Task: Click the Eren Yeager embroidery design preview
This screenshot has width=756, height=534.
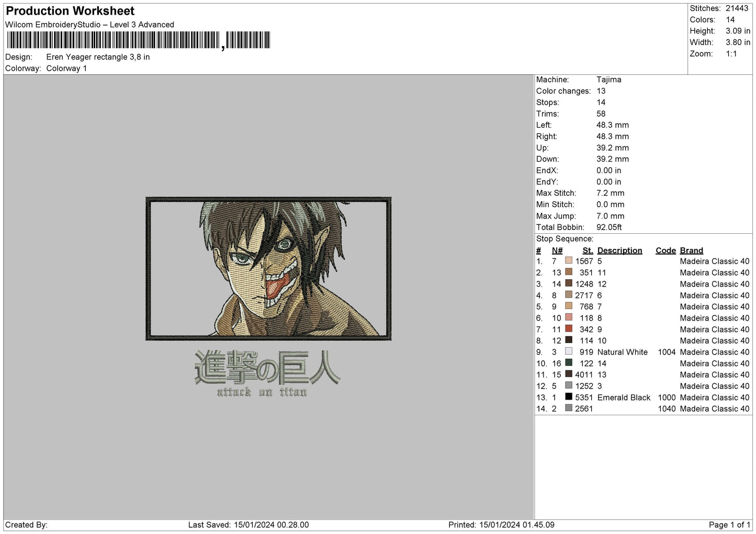Action: click(268, 269)
